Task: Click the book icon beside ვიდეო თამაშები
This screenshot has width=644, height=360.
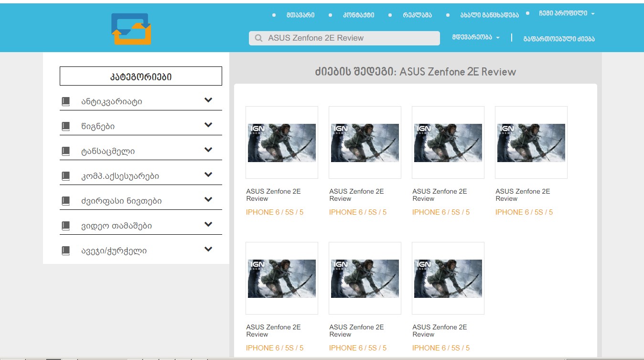Action: [66, 226]
